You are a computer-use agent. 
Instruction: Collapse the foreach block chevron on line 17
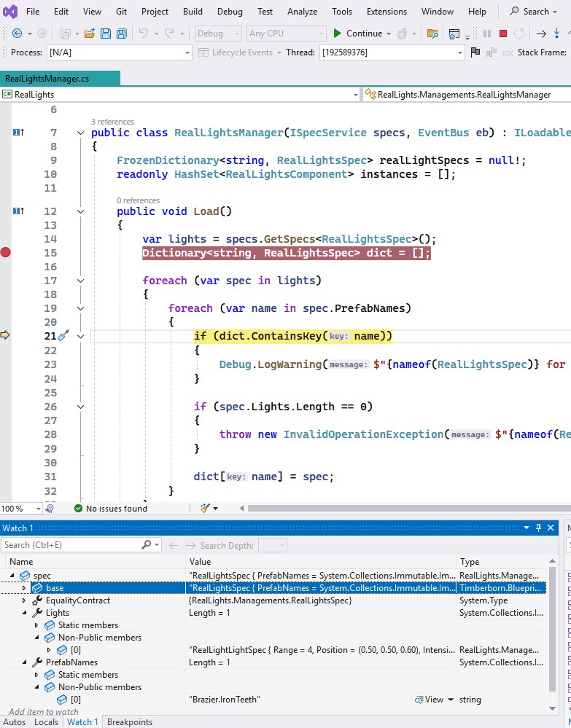[80, 281]
